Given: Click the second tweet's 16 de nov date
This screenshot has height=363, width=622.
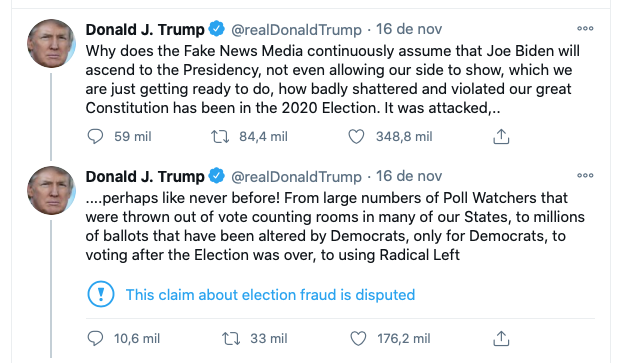Looking at the screenshot, I should (409, 176).
